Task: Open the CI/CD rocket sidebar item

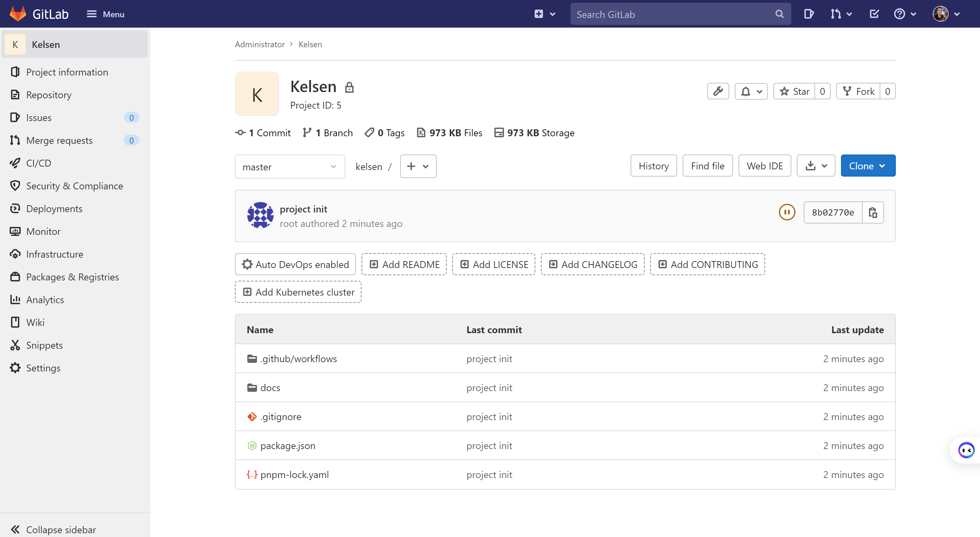Action: pos(38,163)
